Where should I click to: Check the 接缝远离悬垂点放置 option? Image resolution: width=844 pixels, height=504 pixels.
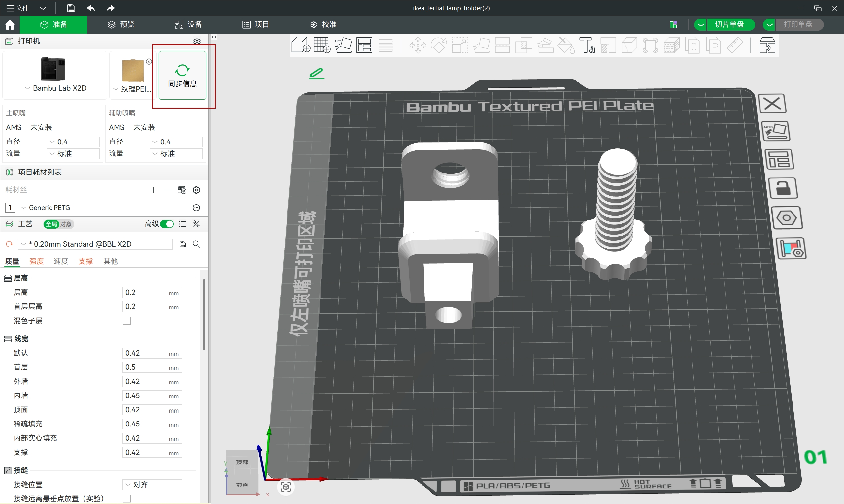[x=127, y=499]
